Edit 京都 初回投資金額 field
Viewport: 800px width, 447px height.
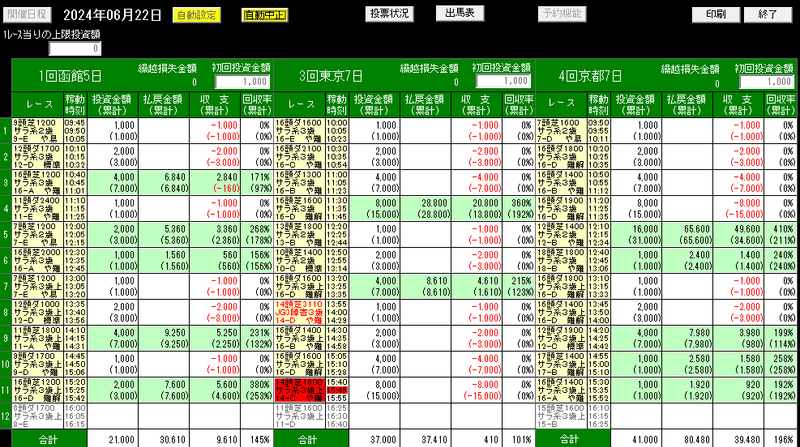[767, 82]
